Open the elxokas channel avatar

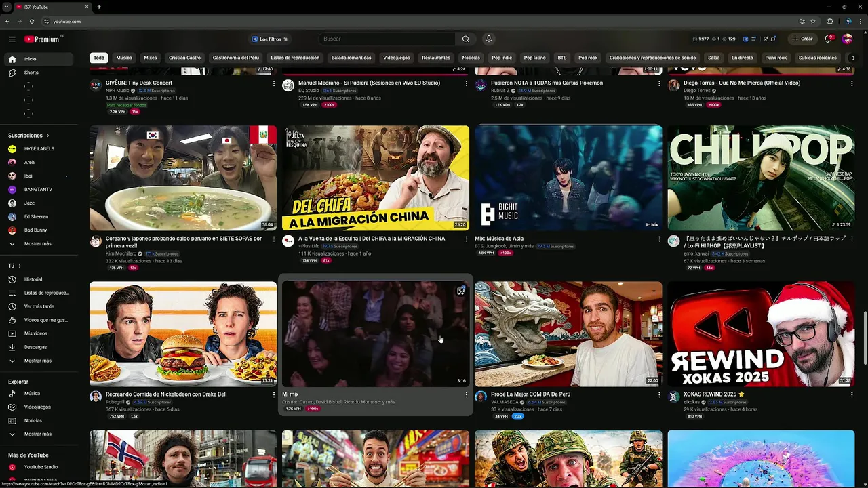pyautogui.click(x=673, y=396)
